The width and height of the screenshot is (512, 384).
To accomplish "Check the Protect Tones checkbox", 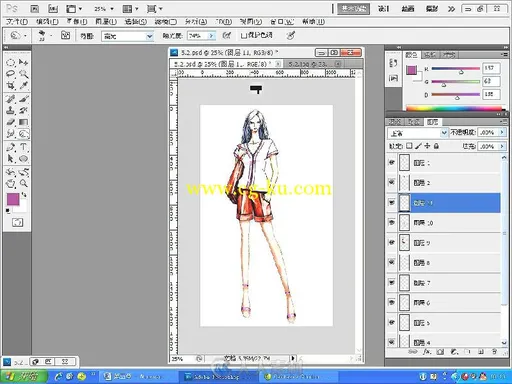I will pyautogui.click(x=244, y=36).
